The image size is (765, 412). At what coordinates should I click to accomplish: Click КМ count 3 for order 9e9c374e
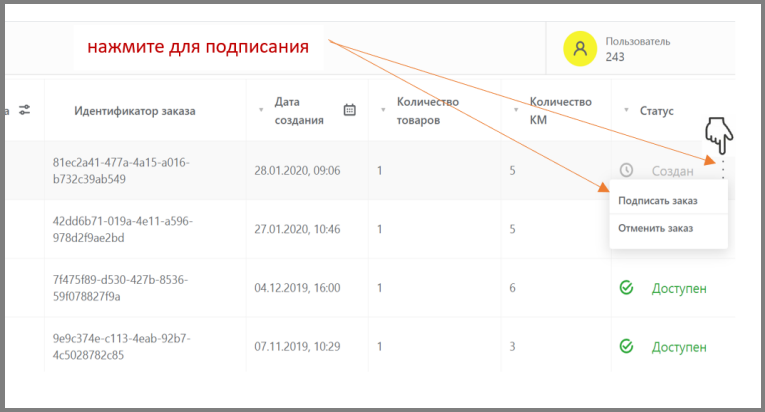(x=512, y=346)
